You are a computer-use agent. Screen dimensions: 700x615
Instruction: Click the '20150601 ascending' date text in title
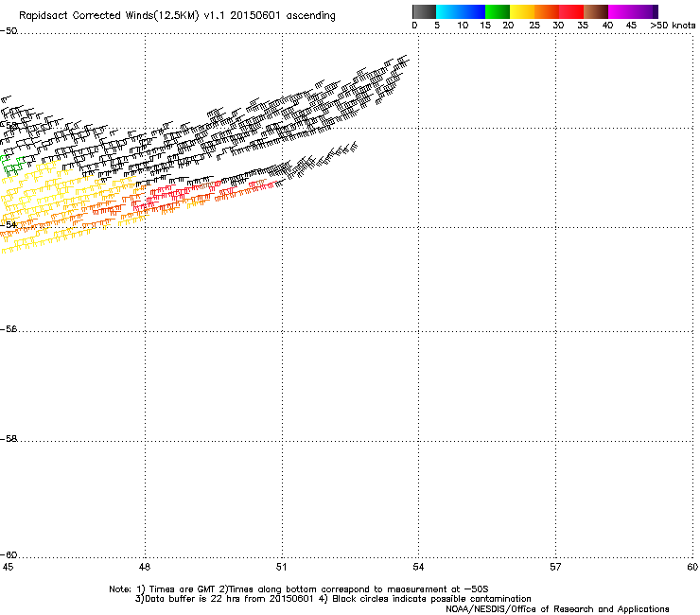coord(283,16)
